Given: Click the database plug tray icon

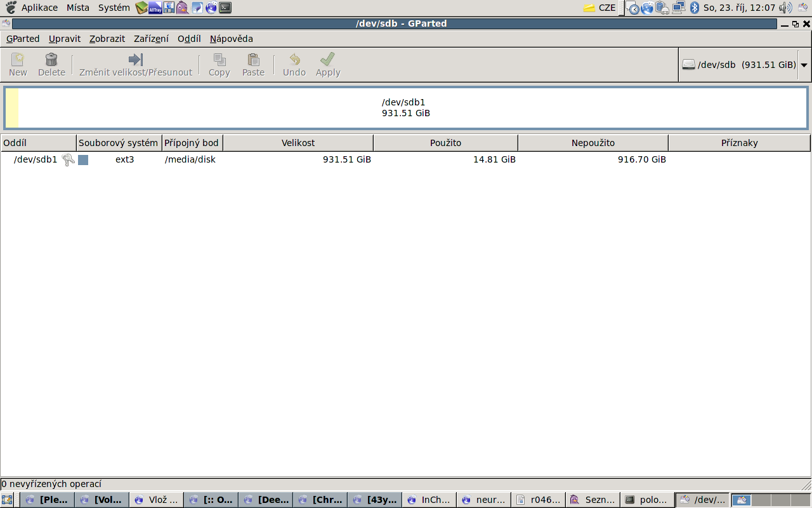Looking at the screenshot, I should [x=663, y=8].
